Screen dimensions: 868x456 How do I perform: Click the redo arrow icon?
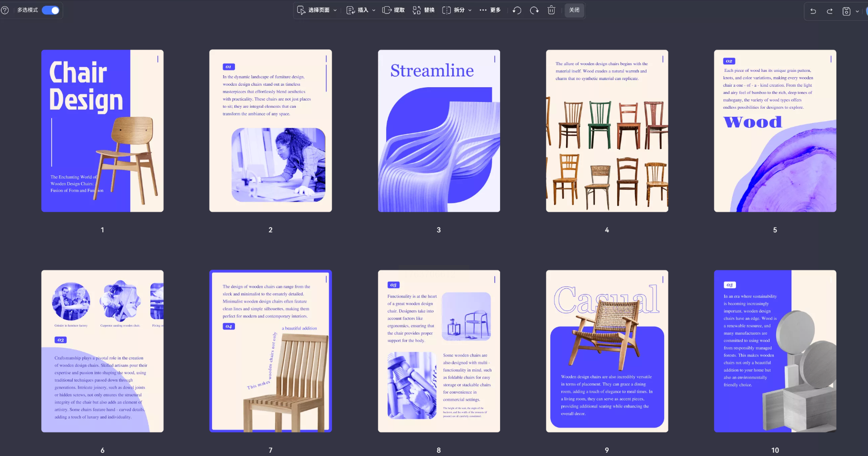(x=830, y=11)
